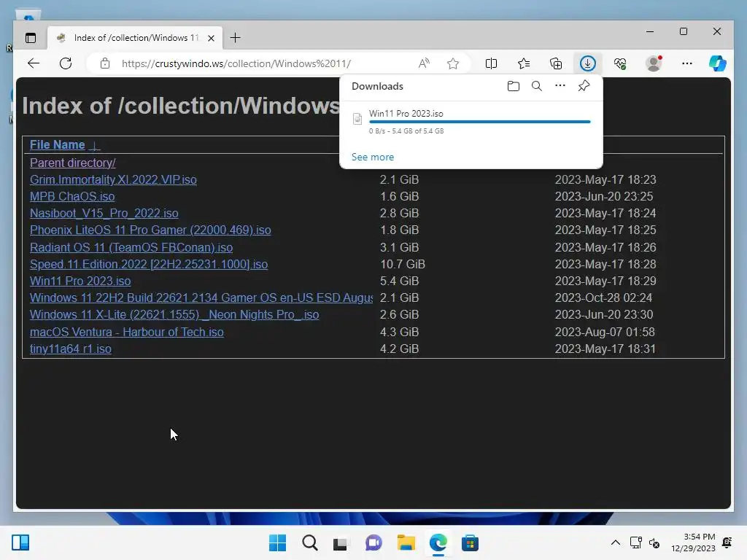Open network tray icon
Screen dimensions: 747x560
click(636, 542)
